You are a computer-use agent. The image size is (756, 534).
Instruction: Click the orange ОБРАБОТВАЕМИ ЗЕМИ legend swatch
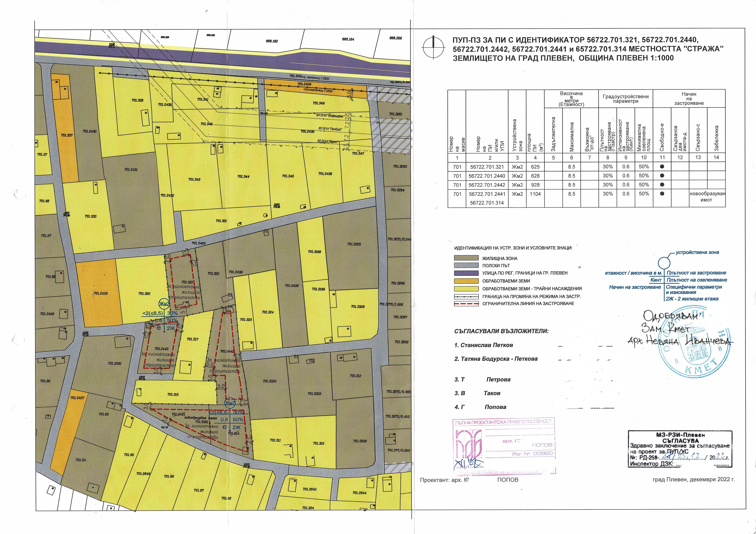click(466, 281)
